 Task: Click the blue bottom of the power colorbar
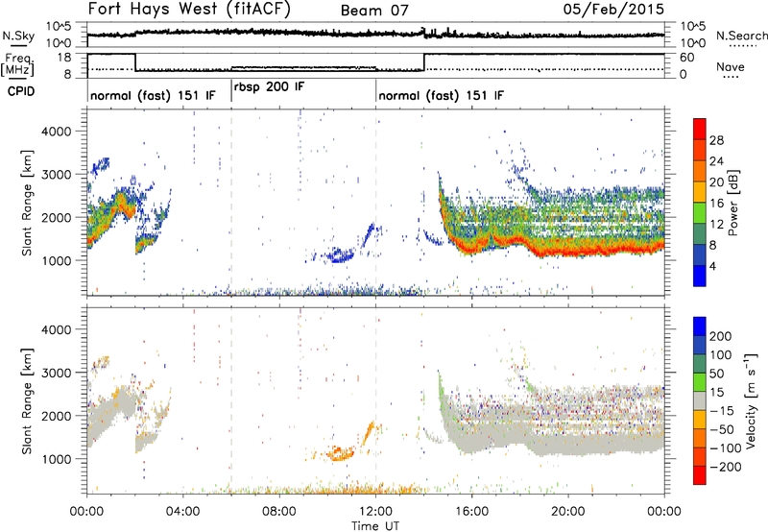click(x=700, y=276)
